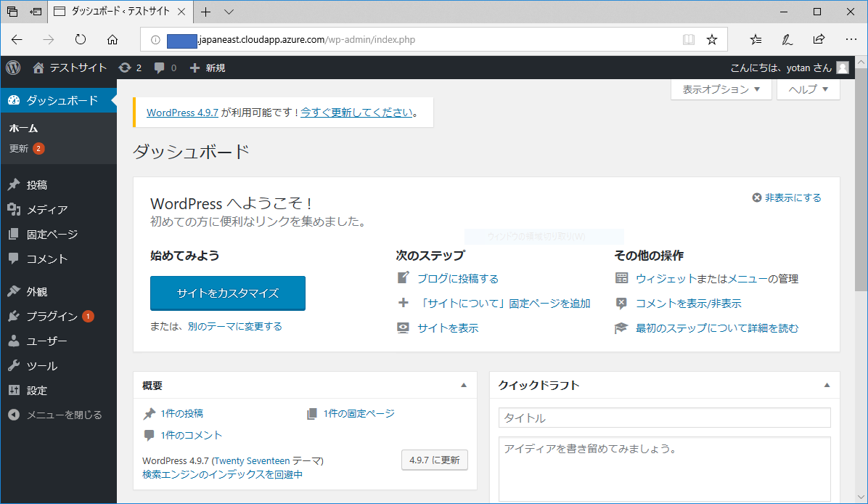Open the comments bubble showing 0
This screenshot has height=504, width=868.
click(x=165, y=68)
